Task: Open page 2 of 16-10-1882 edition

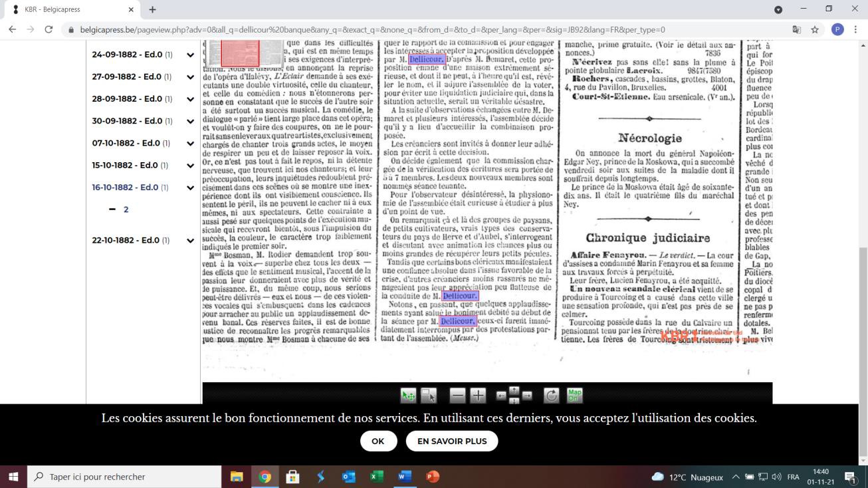Action: pos(126,209)
